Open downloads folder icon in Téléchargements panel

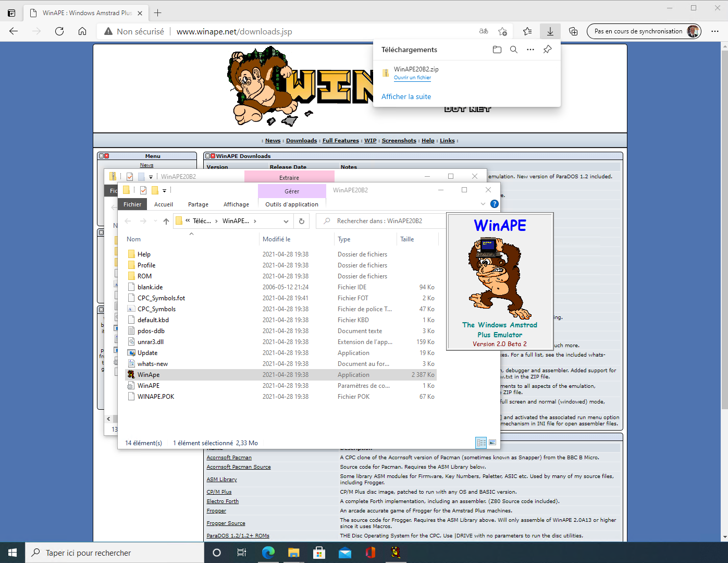(x=497, y=50)
